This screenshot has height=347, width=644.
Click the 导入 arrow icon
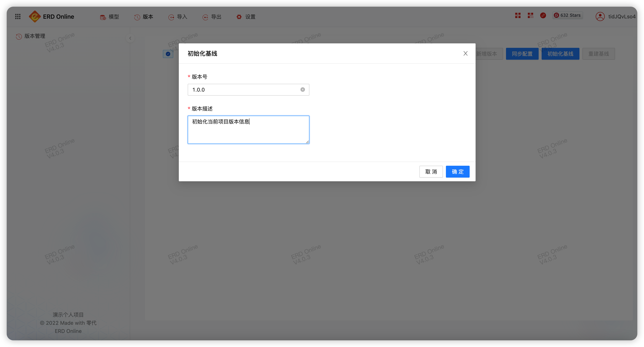[x=171, y=17]
